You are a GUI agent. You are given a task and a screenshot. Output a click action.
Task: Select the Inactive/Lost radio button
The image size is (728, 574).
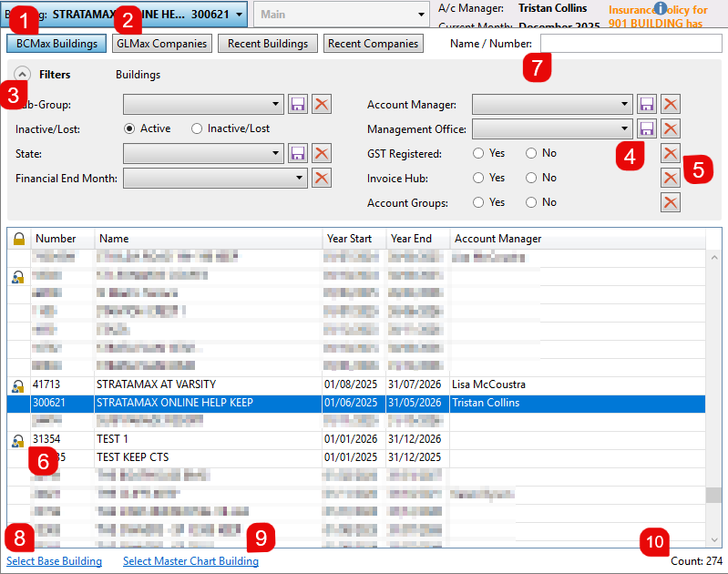pyautogui.click(x=197, y=128)
